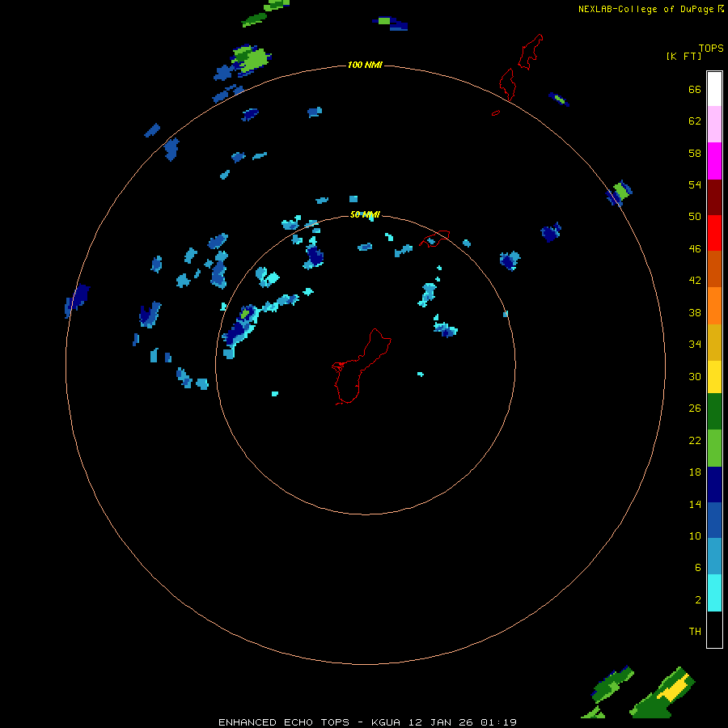The image size is (728, 728).
Task: Click the '50' legend value
Action: [695, 217]
